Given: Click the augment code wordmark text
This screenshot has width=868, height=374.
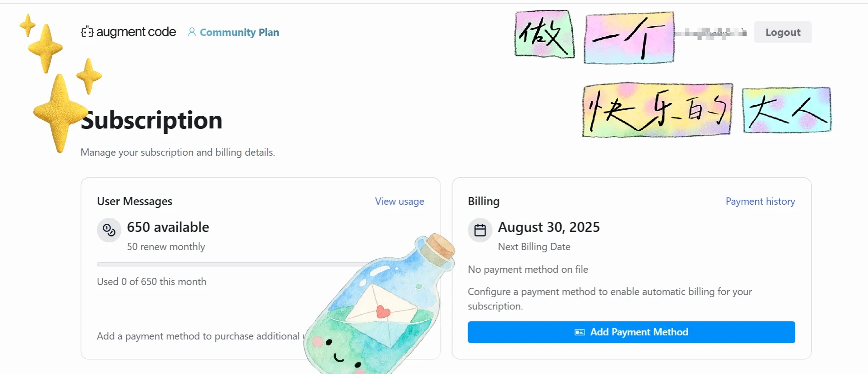Looking at the screenshot, I should 136,32.
